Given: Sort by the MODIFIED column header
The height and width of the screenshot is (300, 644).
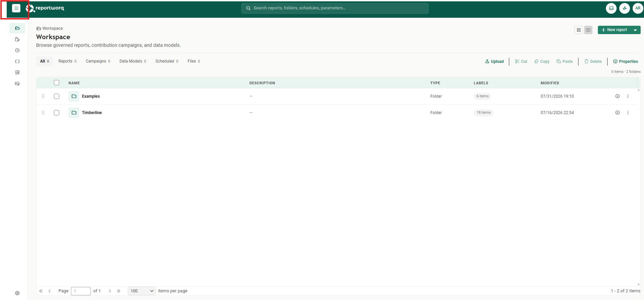Looking at the screenshot, I should [550, 83].
